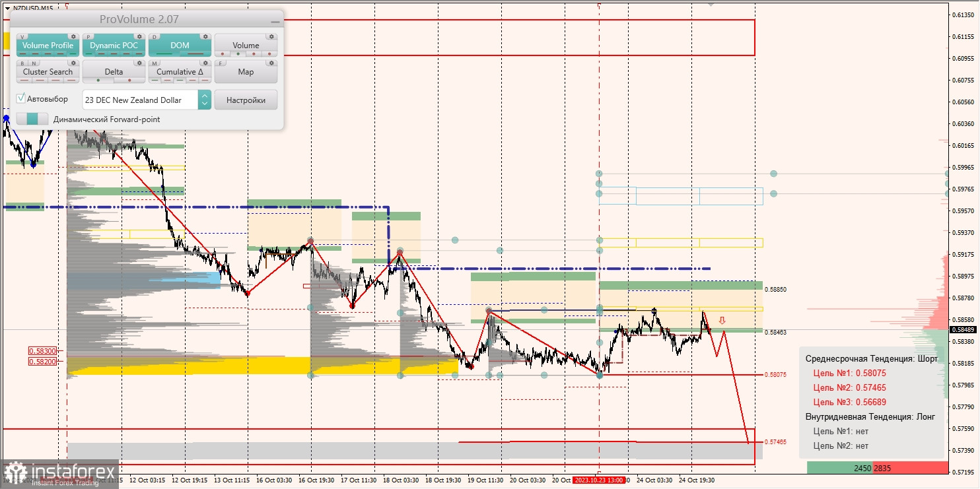Click Цель №1: 0.58075 in info panel
The image size is (980, 489).
click(849, 373)
